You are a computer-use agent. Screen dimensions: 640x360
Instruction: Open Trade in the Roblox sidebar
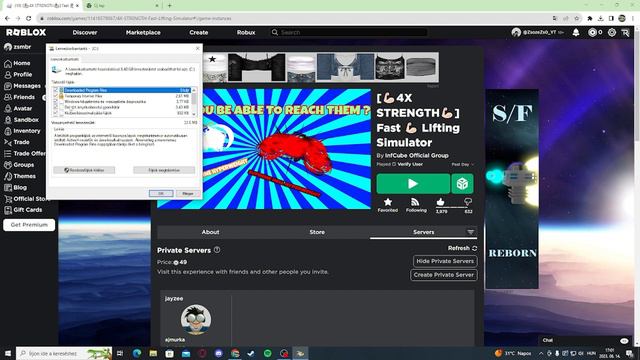click(x=17, y=142)
